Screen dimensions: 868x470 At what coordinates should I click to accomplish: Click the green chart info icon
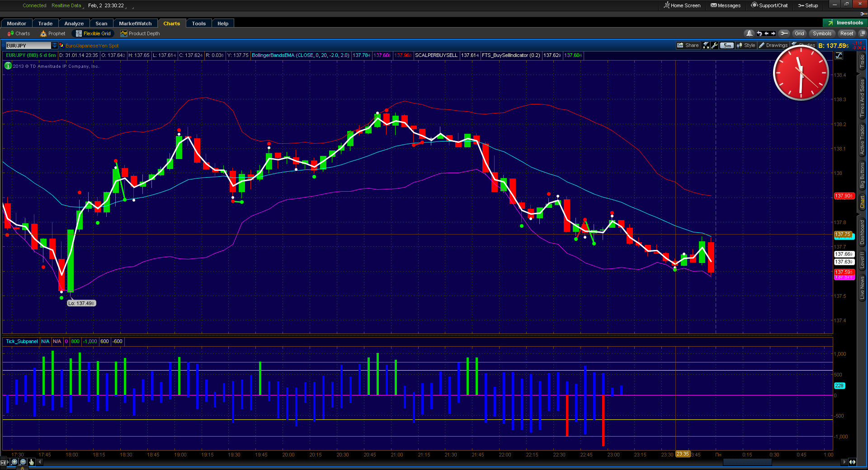tap(8, 66)
